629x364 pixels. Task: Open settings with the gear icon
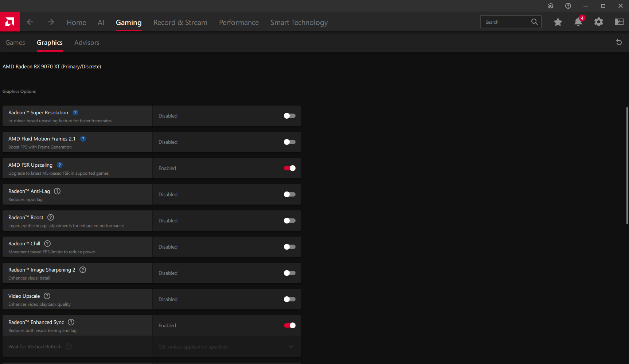click(599, 22)
